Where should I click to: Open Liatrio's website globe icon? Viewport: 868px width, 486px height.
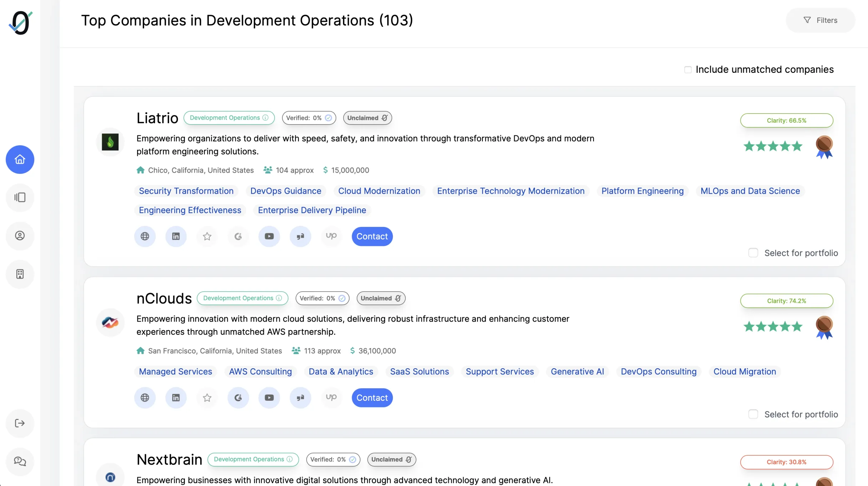[x=145, y=236]
